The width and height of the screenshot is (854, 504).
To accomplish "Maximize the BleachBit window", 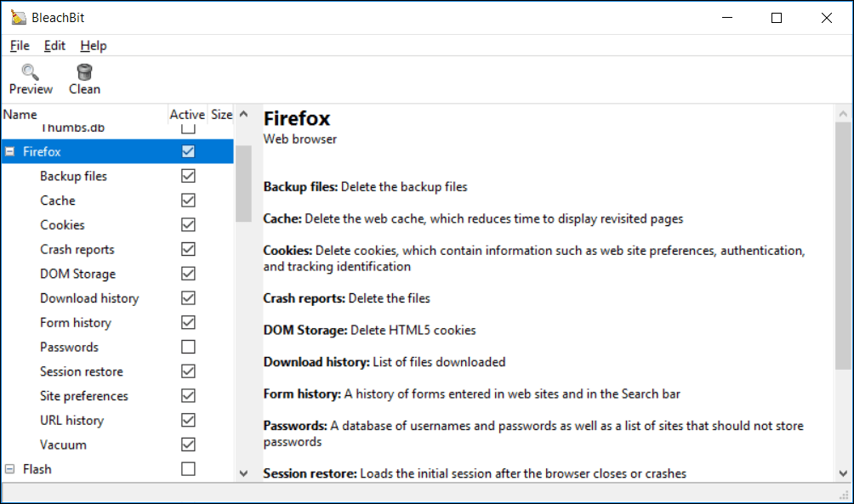I will click(777, 18).
